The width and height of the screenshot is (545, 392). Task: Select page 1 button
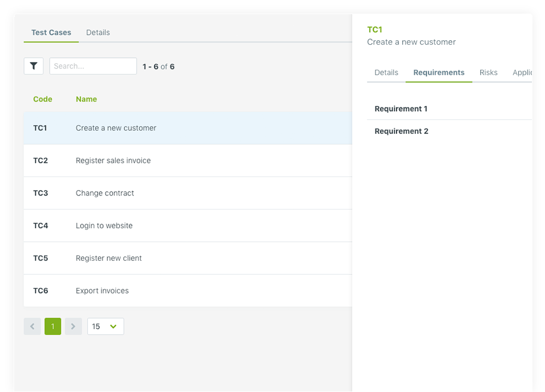(53, 326)
